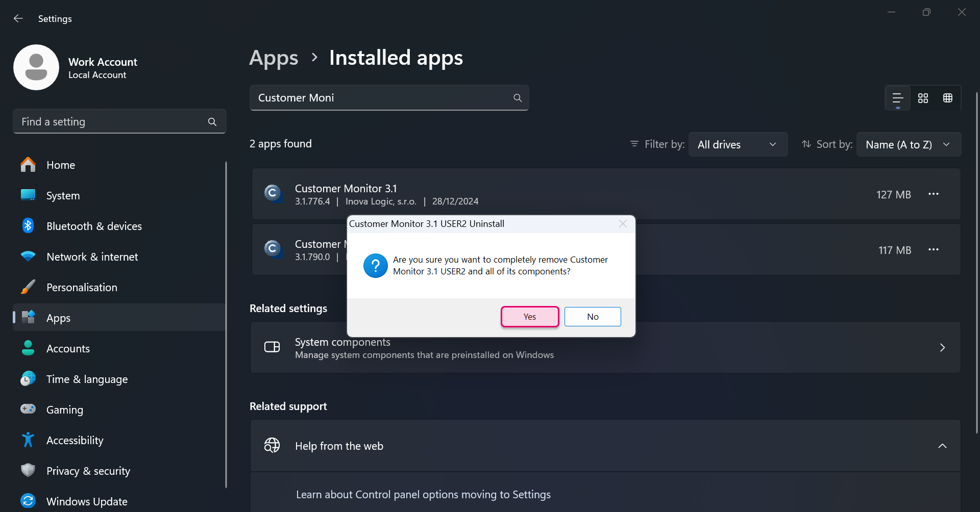Image resolution: width=980 pixels, height=512 pixels.
Task: Open more options for the 127 MB app
Action: [934, 194]
